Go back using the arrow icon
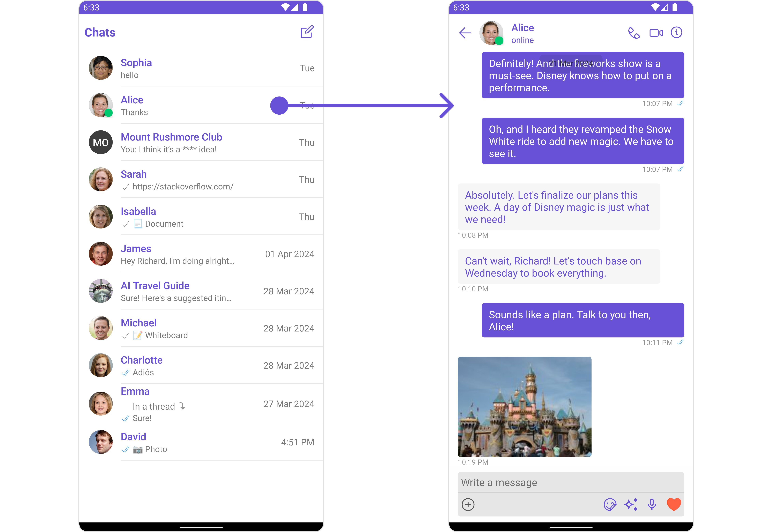This screenshot has height=532, width=767. pyautogui.click(x=465, y=33)
